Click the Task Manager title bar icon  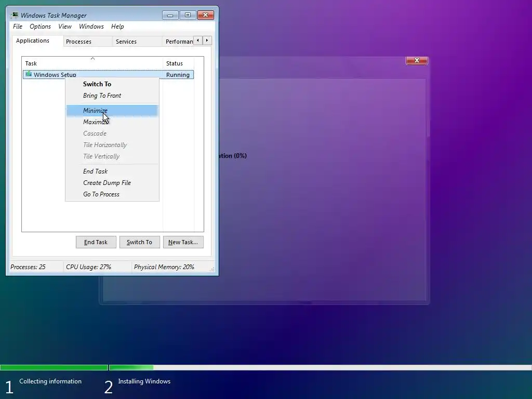14,15
